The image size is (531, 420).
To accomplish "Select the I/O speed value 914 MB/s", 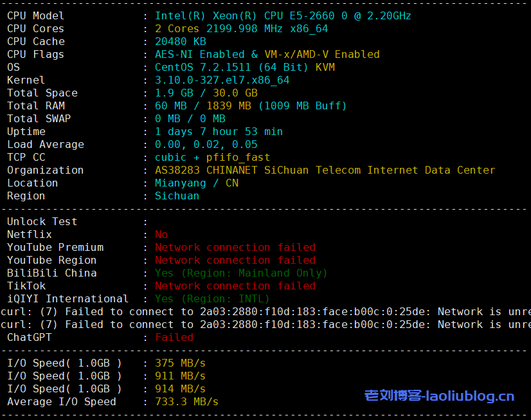I will 180,389.
